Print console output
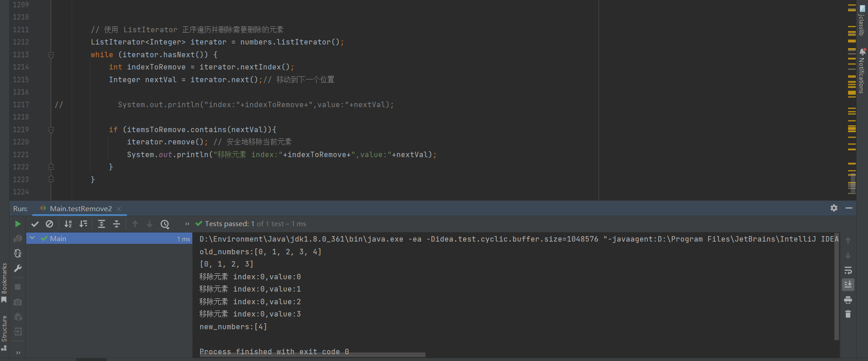Viewport: 868px width, 361px height. (848, 300)
